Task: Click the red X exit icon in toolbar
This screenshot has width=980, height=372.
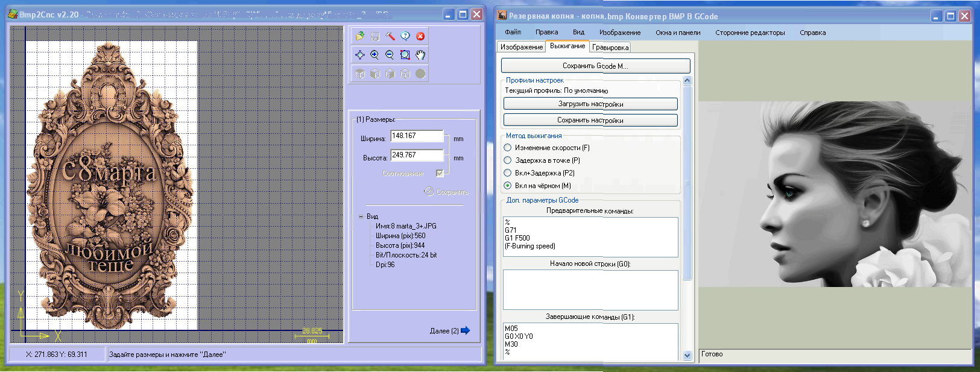Action: coord(420,36)
